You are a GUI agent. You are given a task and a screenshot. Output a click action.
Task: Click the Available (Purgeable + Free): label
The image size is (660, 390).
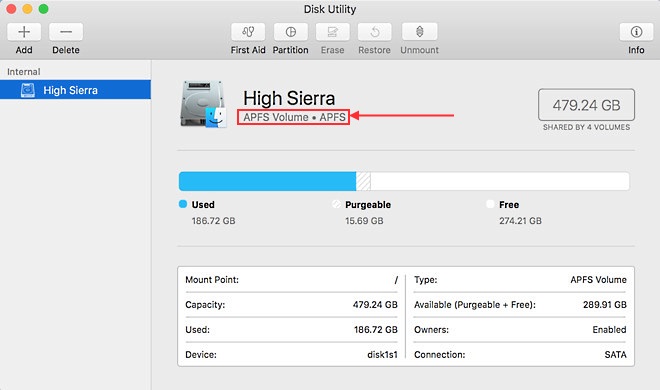[x=475, y=305]
